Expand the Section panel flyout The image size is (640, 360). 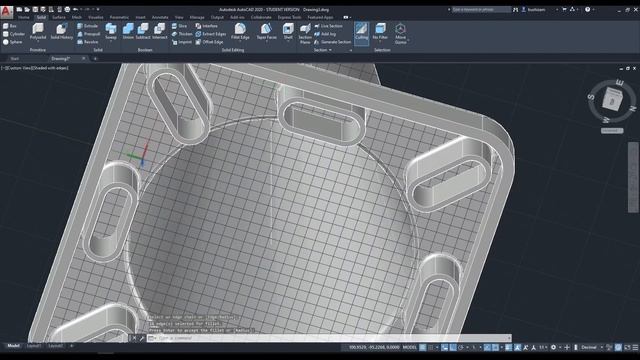pos(322,50)
